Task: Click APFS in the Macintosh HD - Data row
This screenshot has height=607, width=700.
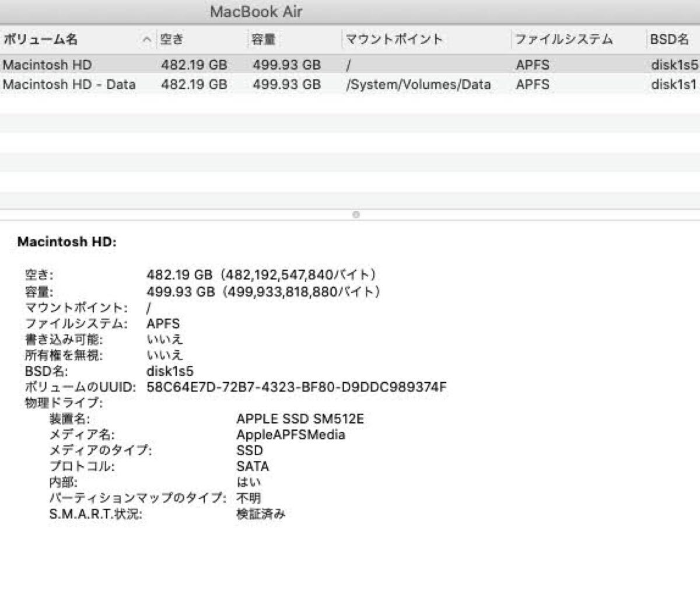Action: click(532, 84)
